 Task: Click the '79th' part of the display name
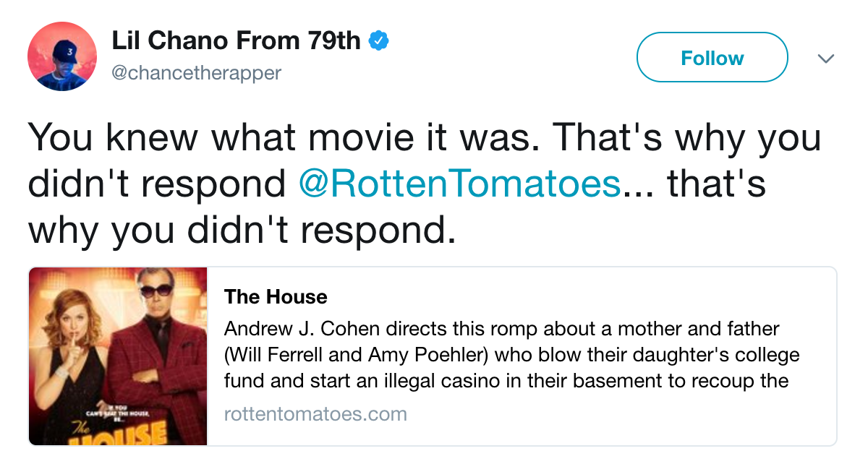pyautogui.click(x=333, y=41)
